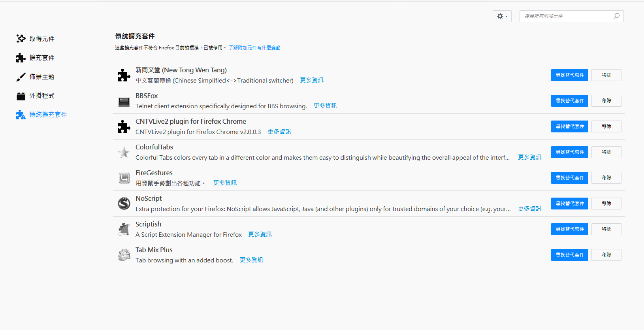Screen dimensions: 644x330
Task: Open 更多資訊 for CNTVLive2 plugin
Action: 279,132
